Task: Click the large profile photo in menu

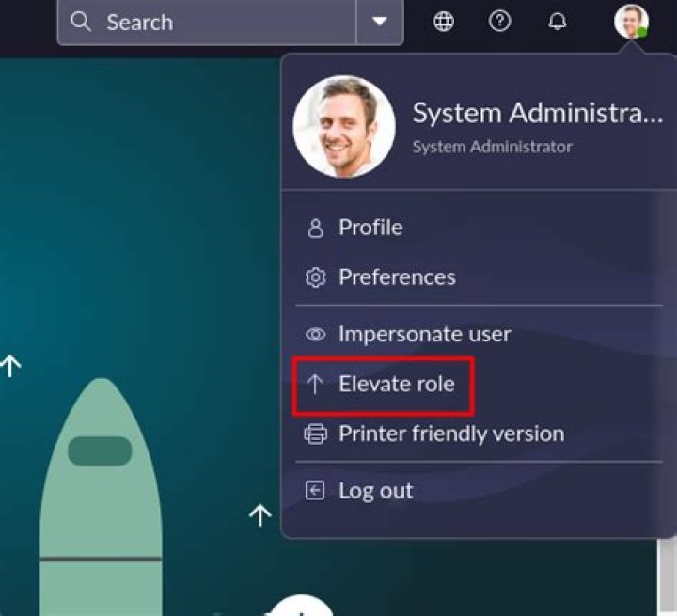Action: [344, 127]
